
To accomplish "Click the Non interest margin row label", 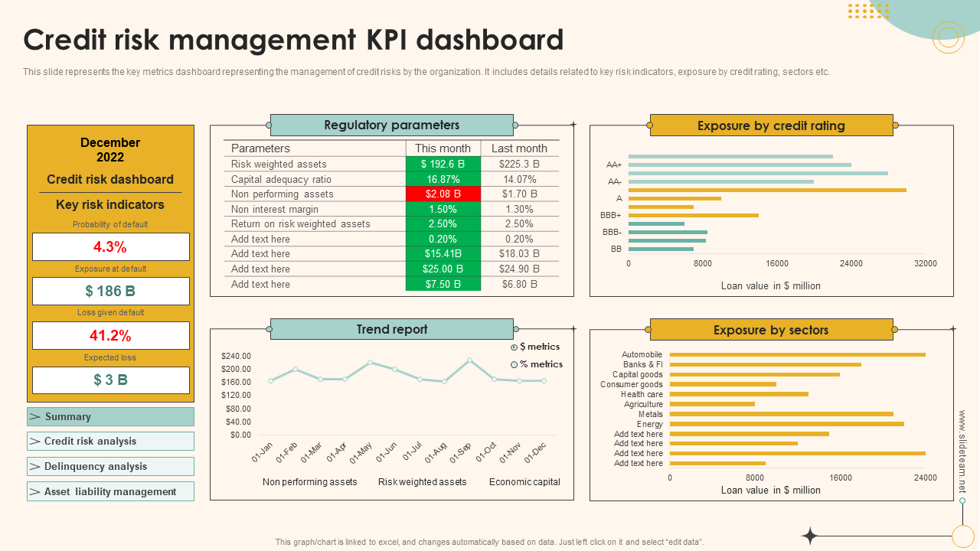I will pos(275,209).
